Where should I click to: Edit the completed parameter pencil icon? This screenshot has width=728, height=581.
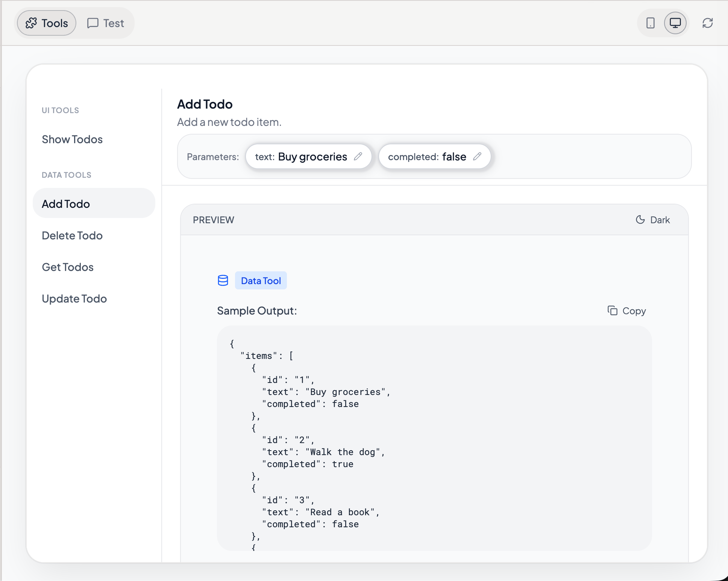[477, 156]
